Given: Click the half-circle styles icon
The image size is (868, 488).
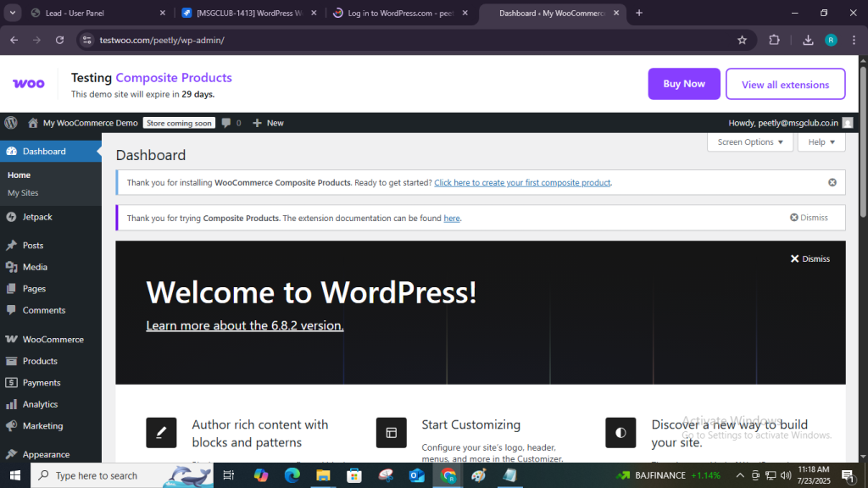Looking at the screenshot, I should click(620, 433).
